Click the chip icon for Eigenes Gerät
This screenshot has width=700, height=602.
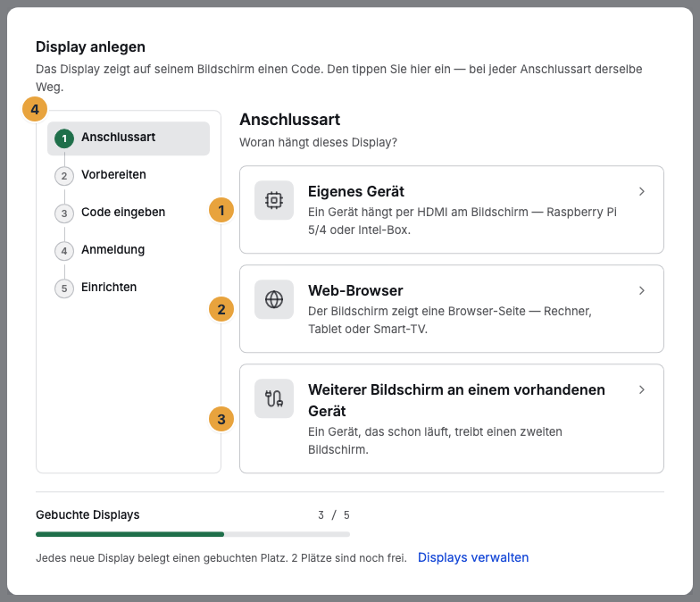coord(273,200)
